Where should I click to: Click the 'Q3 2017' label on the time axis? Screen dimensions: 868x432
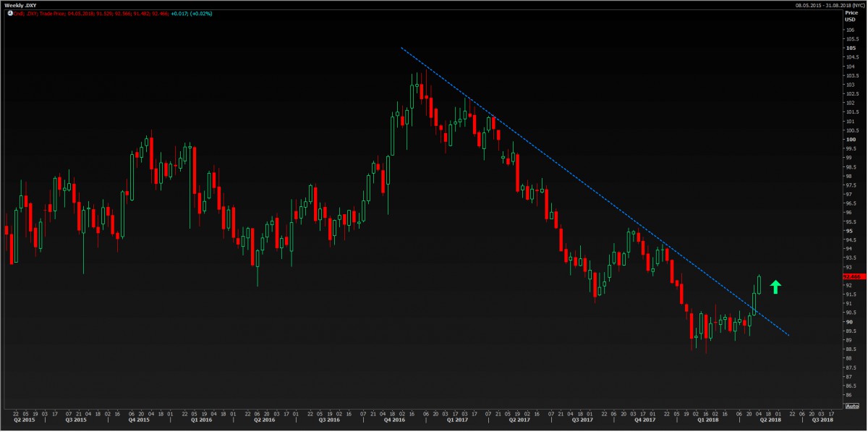click(x=582, y=420)
